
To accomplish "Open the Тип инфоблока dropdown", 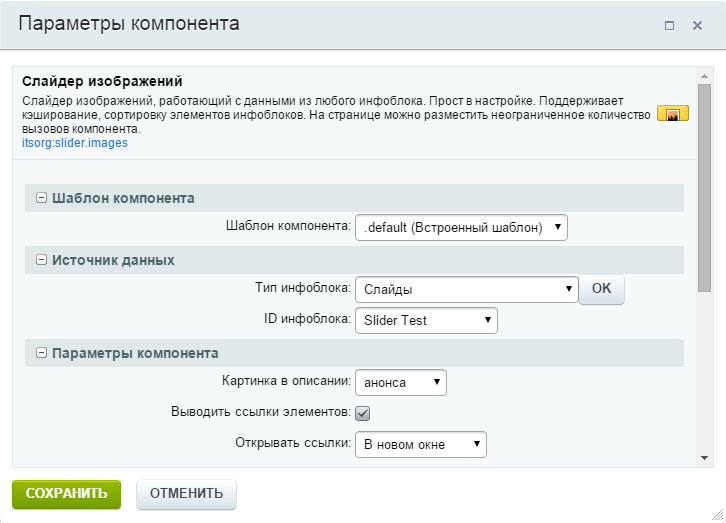I will coord(466,290).
